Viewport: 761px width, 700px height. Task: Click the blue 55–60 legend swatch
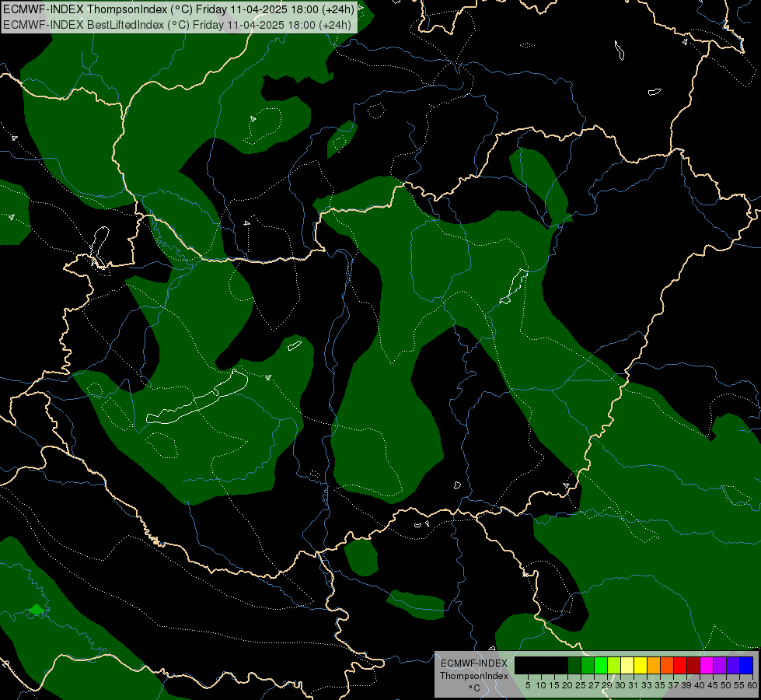pyautogui.click(x=746, y=665)
